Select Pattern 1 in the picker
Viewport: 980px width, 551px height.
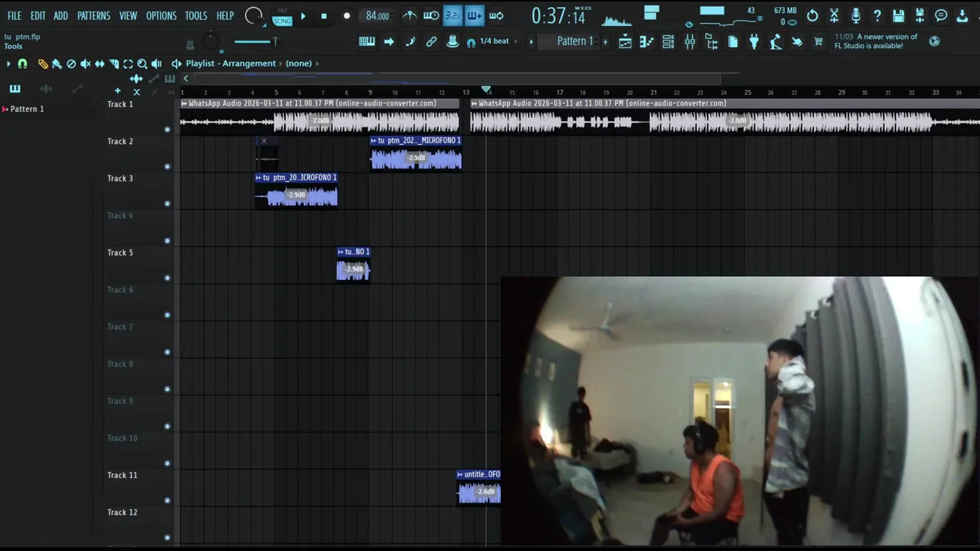click(27, 109)
